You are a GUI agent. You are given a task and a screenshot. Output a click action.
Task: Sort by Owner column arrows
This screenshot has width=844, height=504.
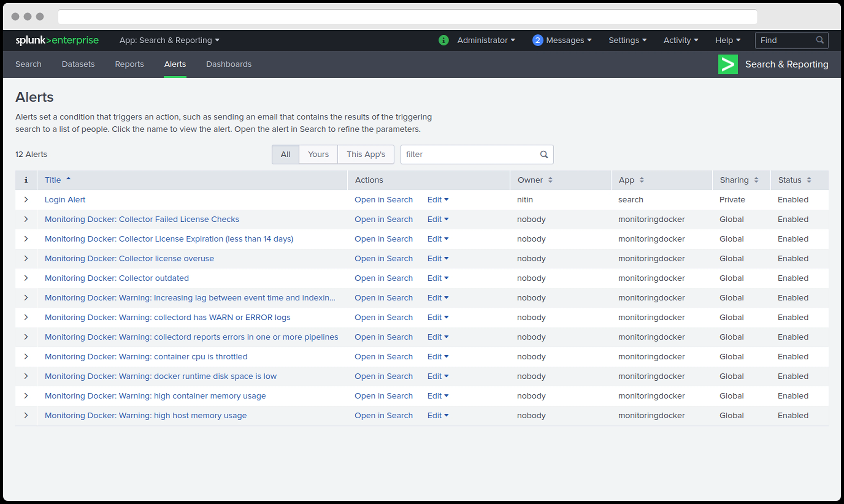(x=550, y=180)
